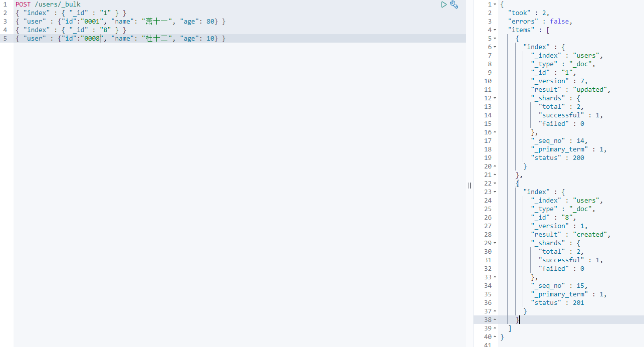Click fold-end marker at response line 16

(x=495, y=132)
